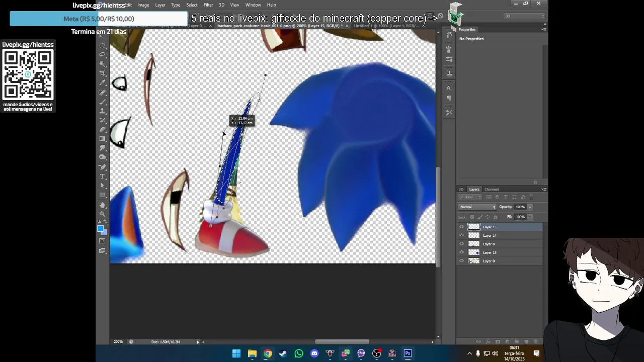Viewport: 644px width, 362px height.
Task: Hide Layer 14 with eye icon
Action: [x=462, y=235]
